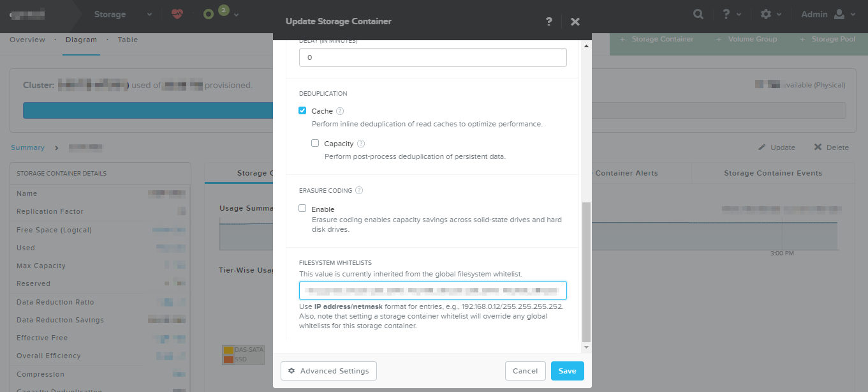Switch to the Table view tab
The height and width of the screenshot is (392, 868).
click(x=128, y=40)
